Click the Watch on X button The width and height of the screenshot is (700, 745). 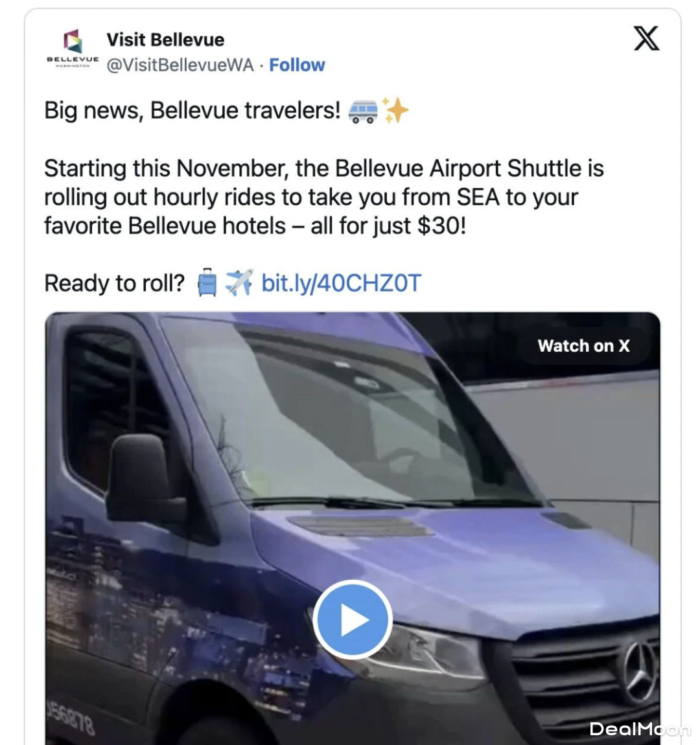tap(583, 346)
